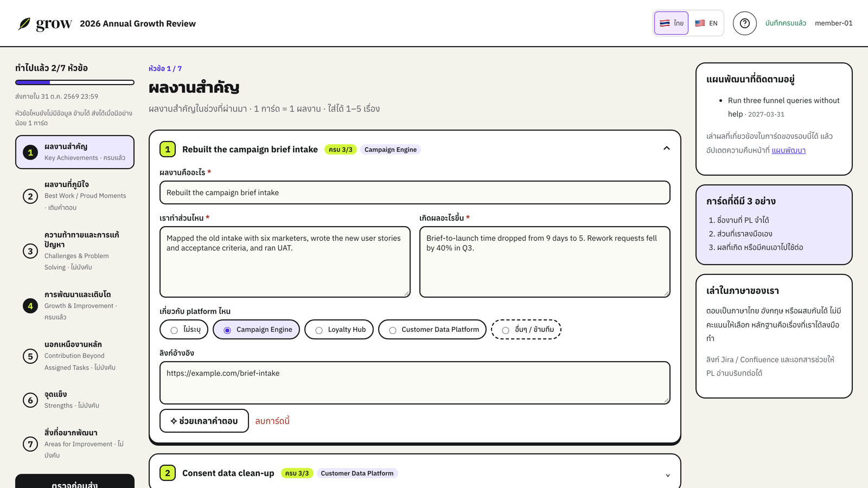The image size is (868, 488).
Task: Click the ครบ 3/3 badge on card 1
Action: click(x=341, y=150)
